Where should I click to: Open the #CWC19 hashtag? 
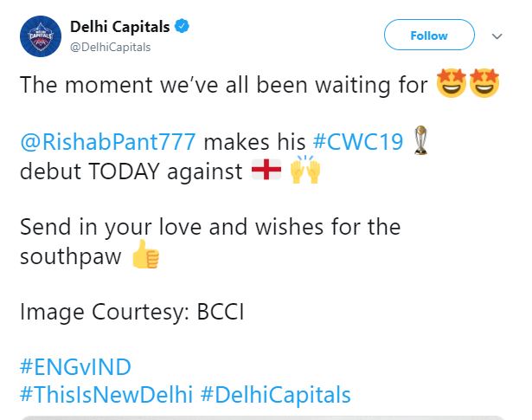click(x=359, y=142)
